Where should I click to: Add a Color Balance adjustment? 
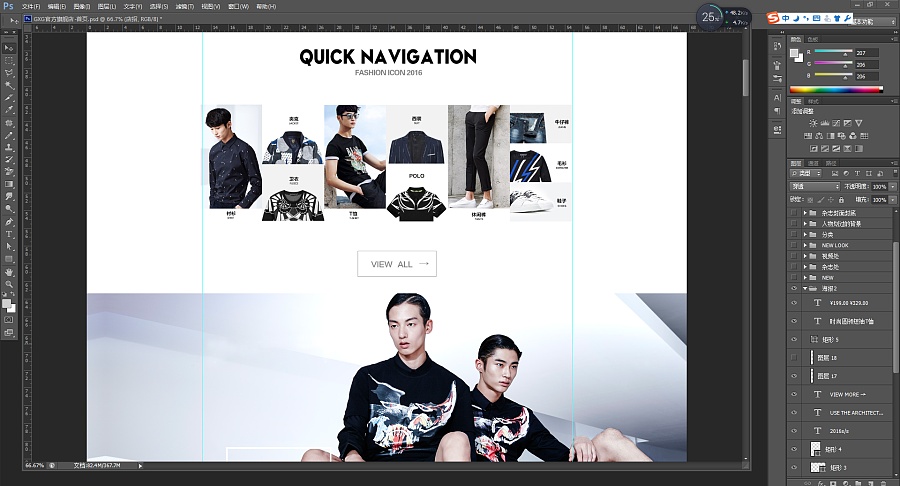tap(819, 136)
